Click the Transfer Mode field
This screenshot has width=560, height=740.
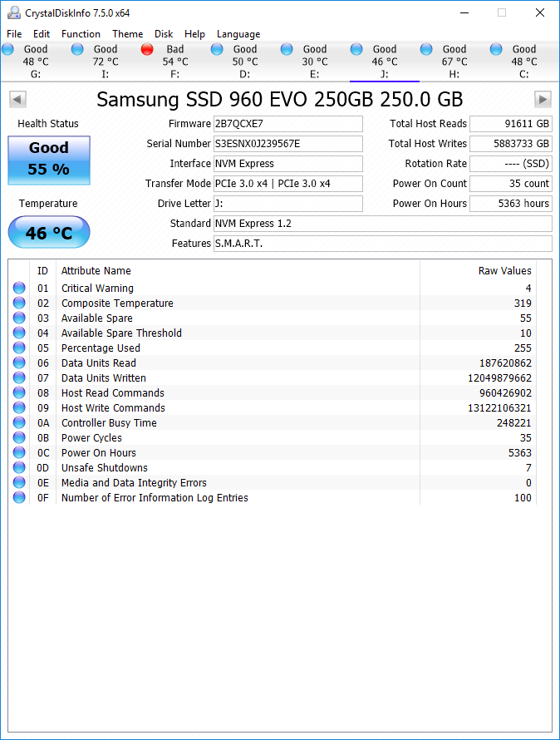(x=287, y=184)
